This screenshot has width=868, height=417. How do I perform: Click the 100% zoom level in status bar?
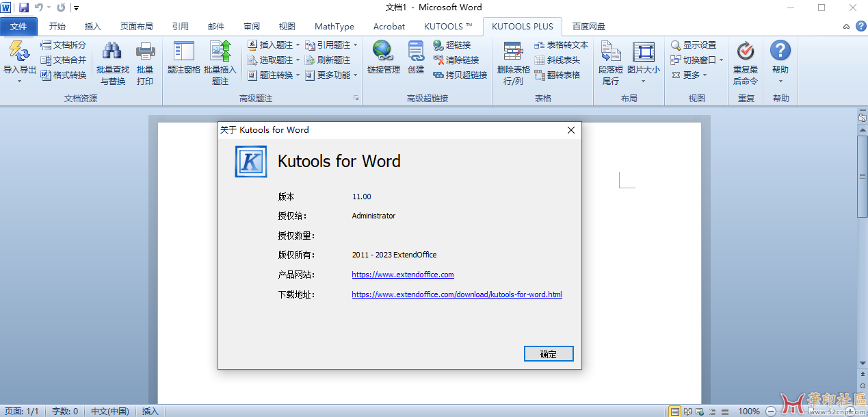[x=749, y=412]
